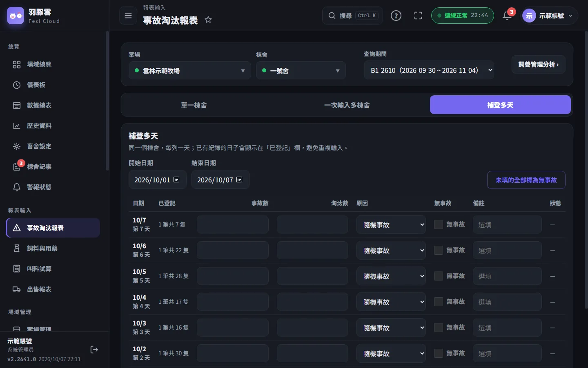Screen dimensions: 588x368
Task: Go to 場域總覽 in the sidebar
Action: tap(53, 64)
